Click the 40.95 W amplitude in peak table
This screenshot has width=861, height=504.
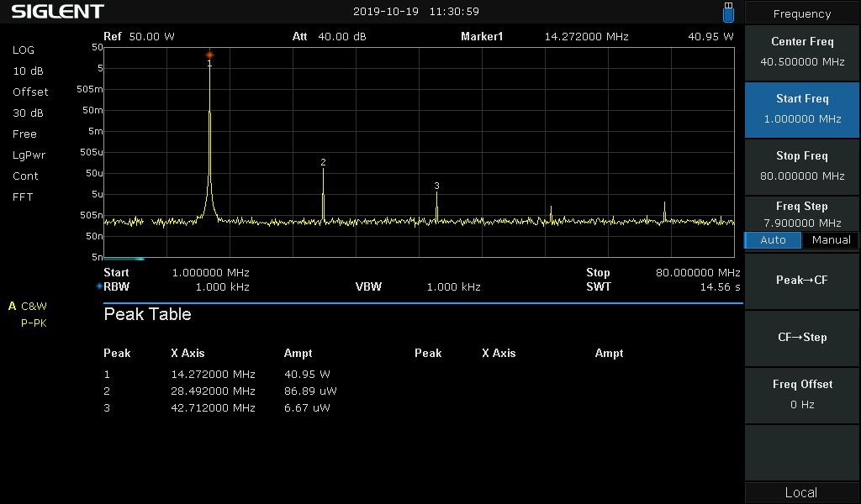(x=307, y=375)
